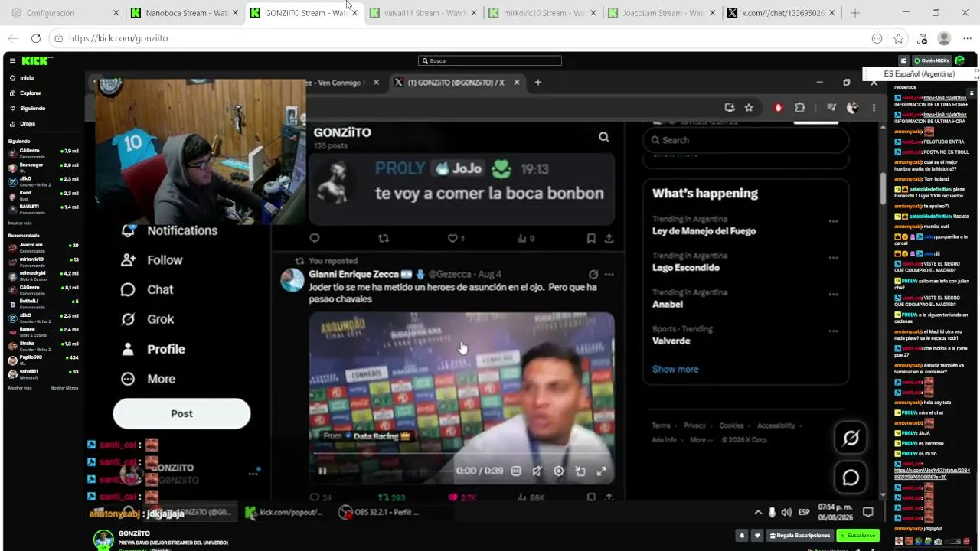Image resolution: width=980 pixels, height=551 pixels.
Task: Switch to Configuración browser tab
Action: (x=65, y=13)
